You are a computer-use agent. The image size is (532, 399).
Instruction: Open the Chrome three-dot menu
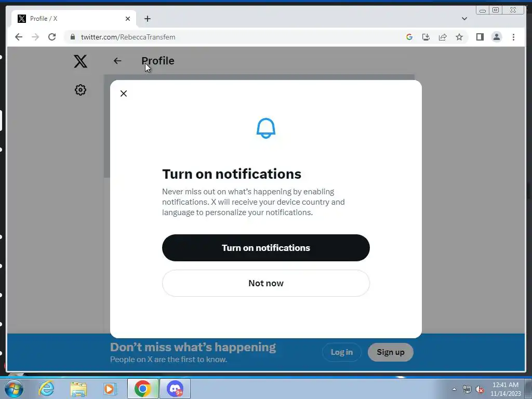513,37
